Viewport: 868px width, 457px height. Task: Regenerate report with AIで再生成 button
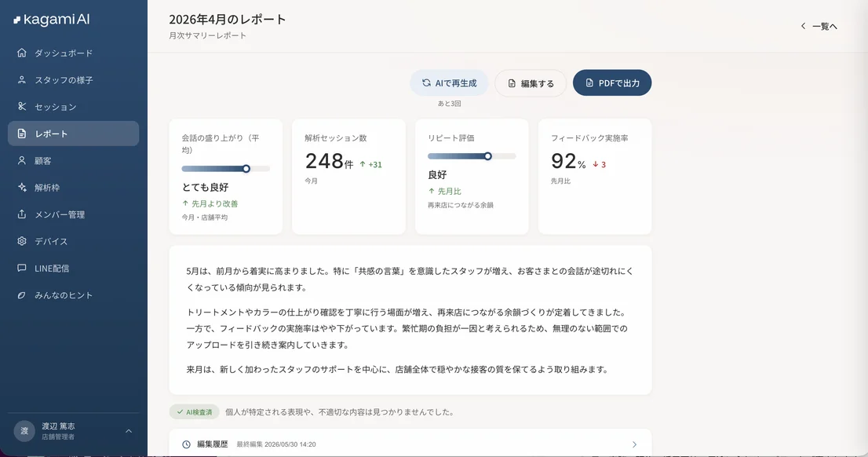(x=449, y=82)
